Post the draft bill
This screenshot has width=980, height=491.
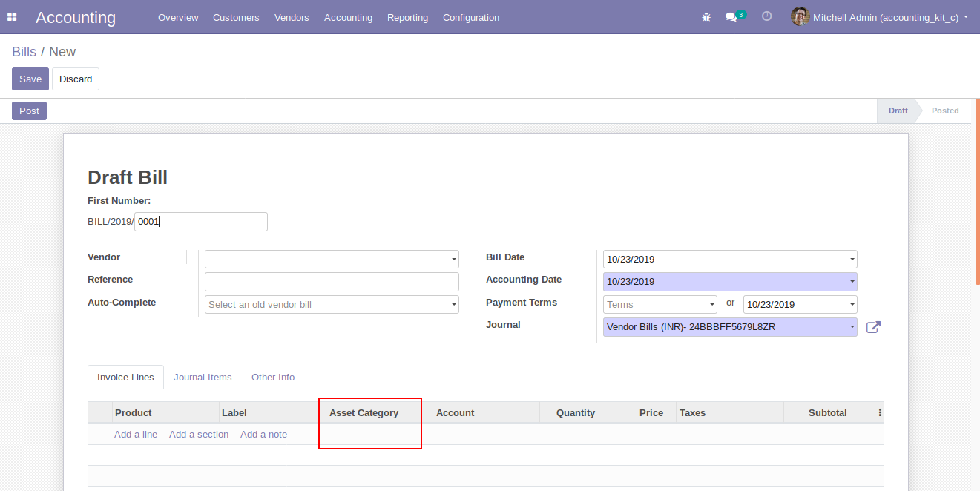tap(29, 111)
